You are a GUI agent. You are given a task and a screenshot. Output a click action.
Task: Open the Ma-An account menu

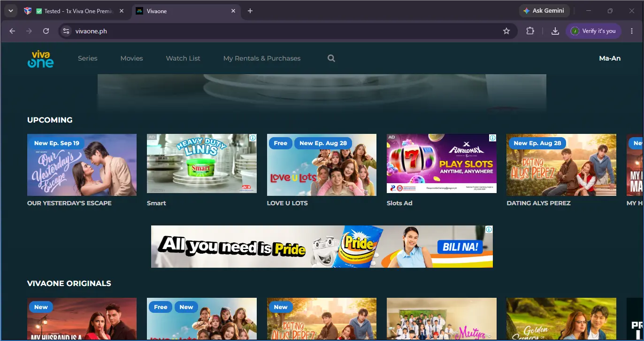click(x=610, y=58)
